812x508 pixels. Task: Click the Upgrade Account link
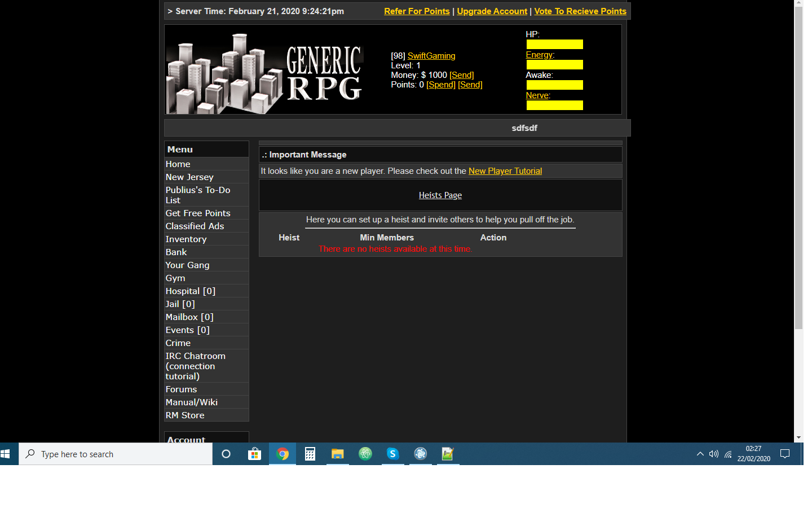tap(492, 11)
